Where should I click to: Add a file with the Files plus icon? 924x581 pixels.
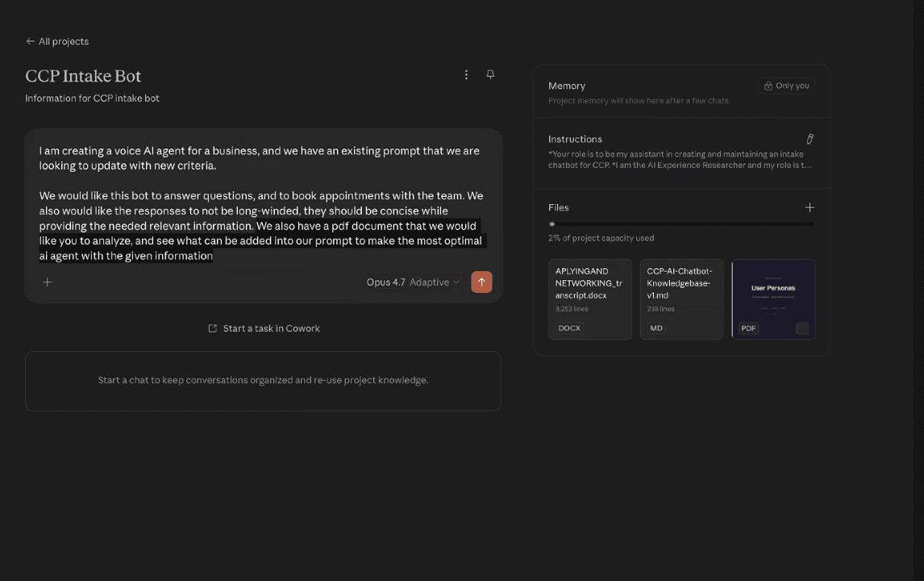click(x=810, y=207)
